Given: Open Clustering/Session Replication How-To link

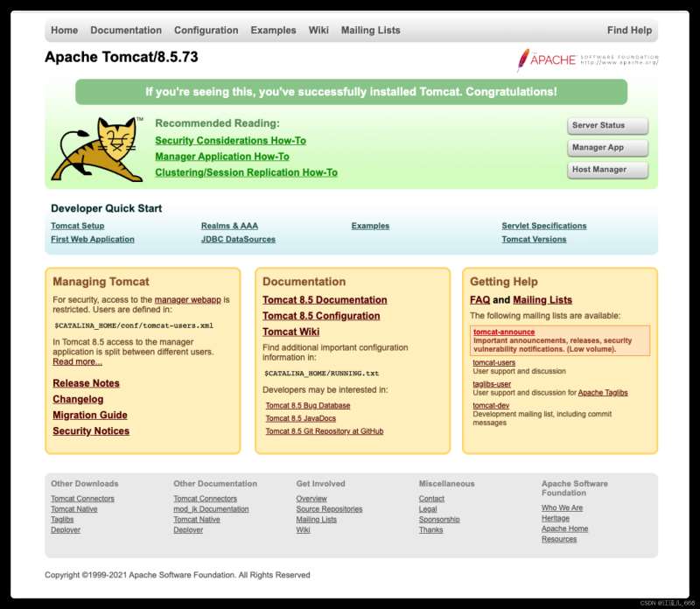Looking at the screenshot, I should coord(246,173).
